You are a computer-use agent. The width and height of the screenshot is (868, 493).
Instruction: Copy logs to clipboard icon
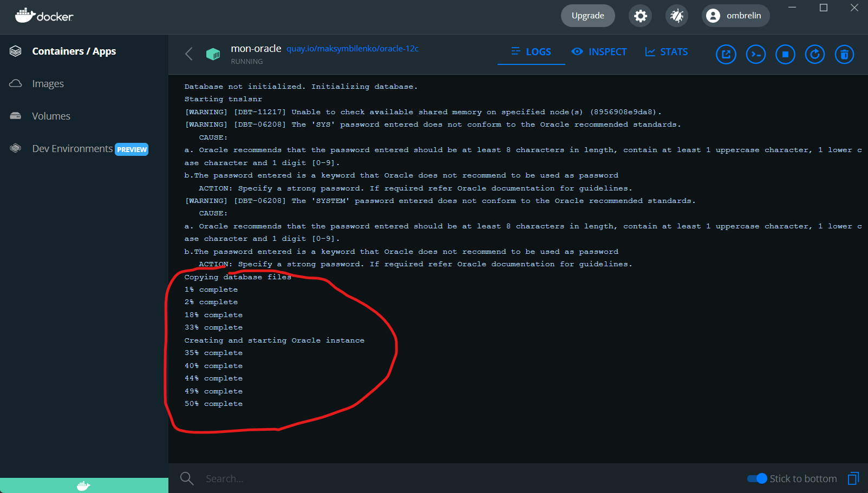point(853,478)
